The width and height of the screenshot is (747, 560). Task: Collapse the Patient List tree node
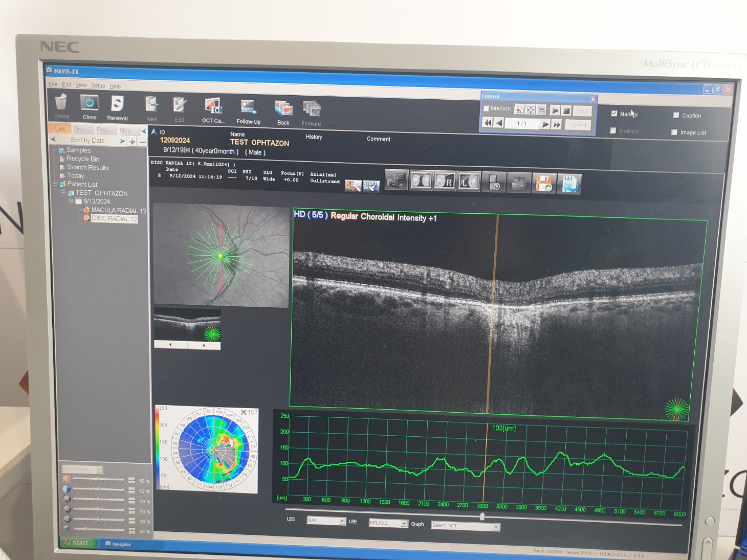[x=55, y=184]
